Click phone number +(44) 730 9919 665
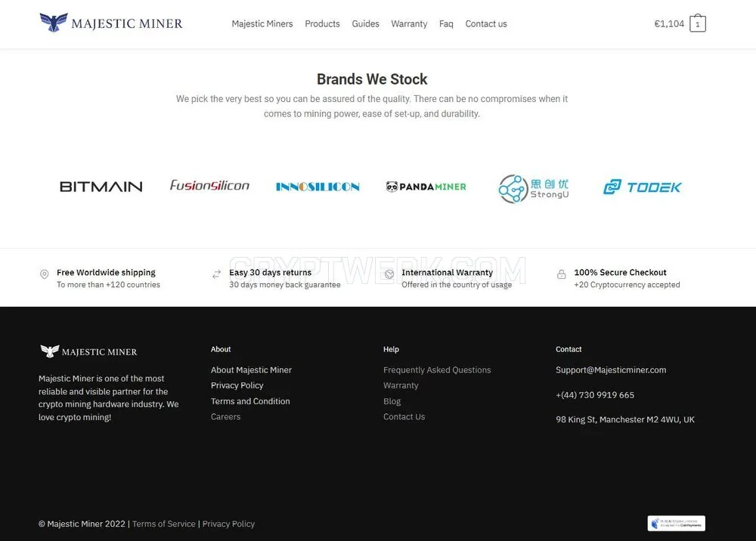Image resolution: width=756 pixels, height=541 pixels. point(595,395)
